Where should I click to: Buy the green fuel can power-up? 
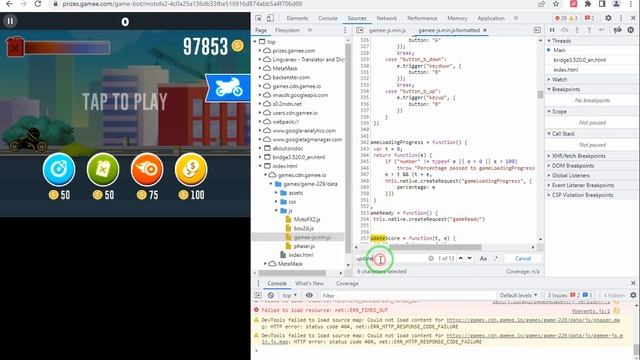click(103, 169)
